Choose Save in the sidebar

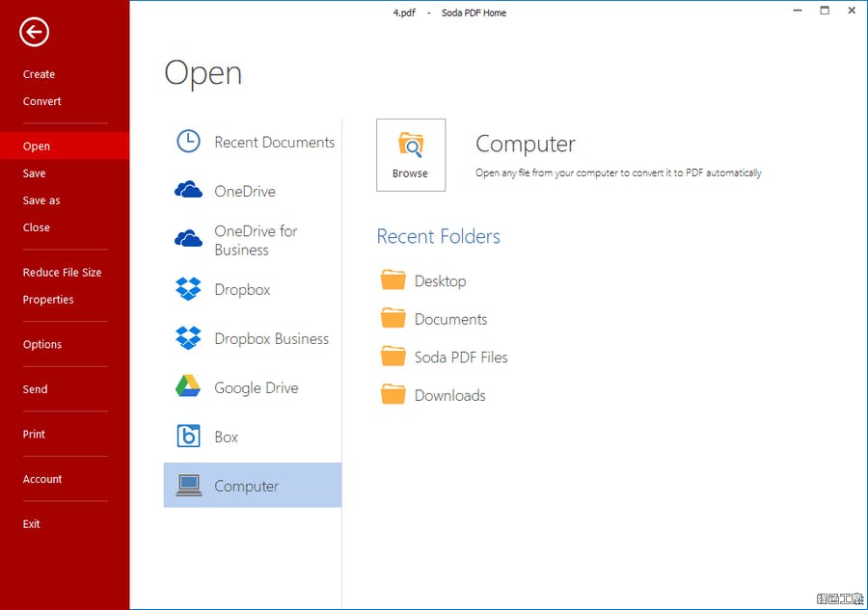[35, 173]
